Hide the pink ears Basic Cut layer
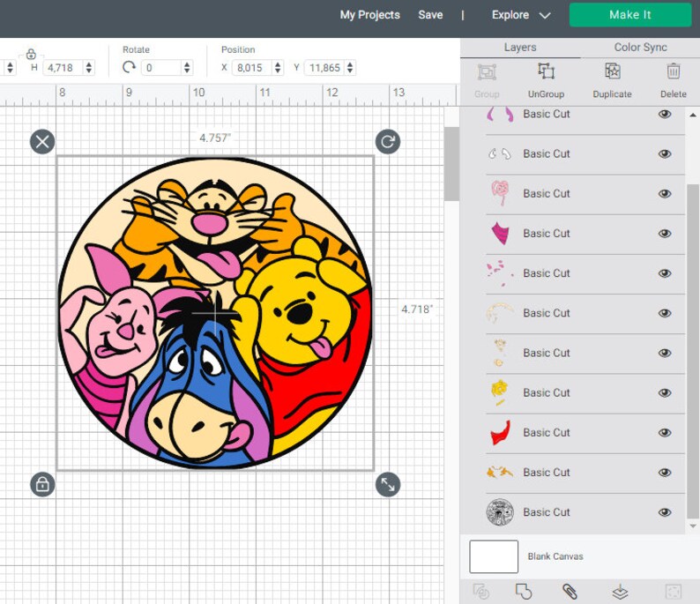Image resolution: width=700 pixels, height=604 pixels. (x=665, y=115)
